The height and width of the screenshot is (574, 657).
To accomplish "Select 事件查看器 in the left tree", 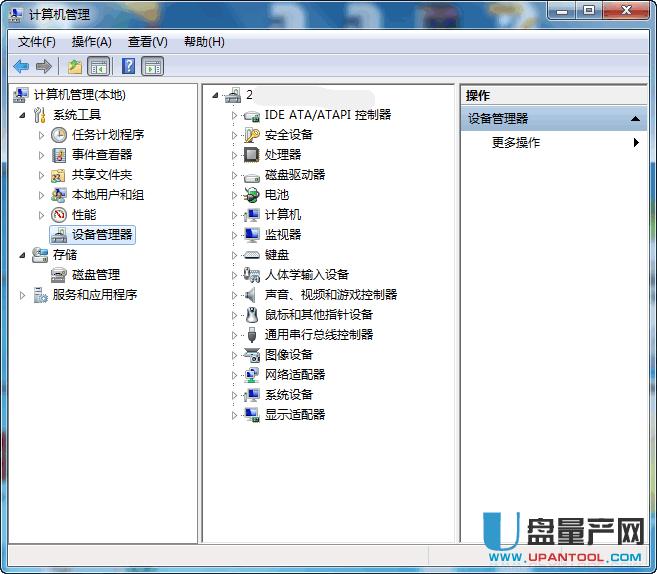I will 101,155.
